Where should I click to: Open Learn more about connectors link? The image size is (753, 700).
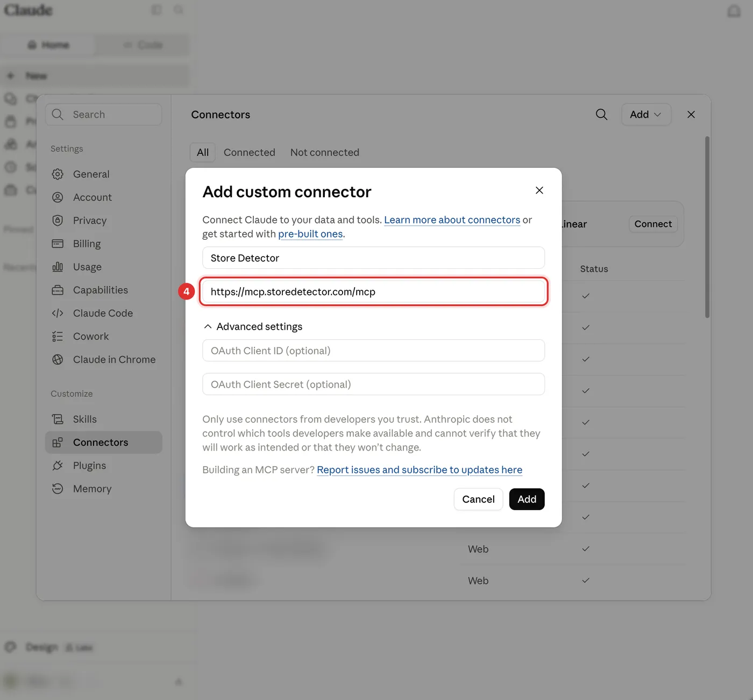point(452,220)
